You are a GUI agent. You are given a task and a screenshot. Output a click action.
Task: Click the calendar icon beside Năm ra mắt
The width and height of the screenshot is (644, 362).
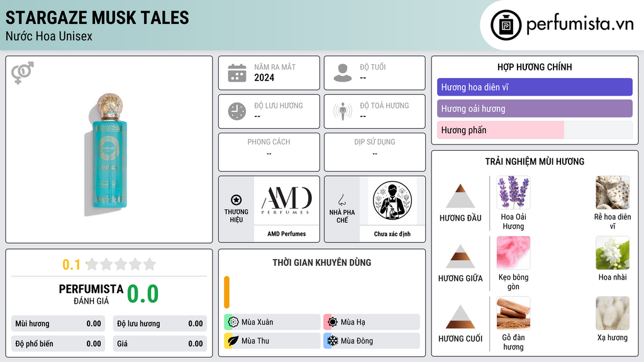pos(237,73)
